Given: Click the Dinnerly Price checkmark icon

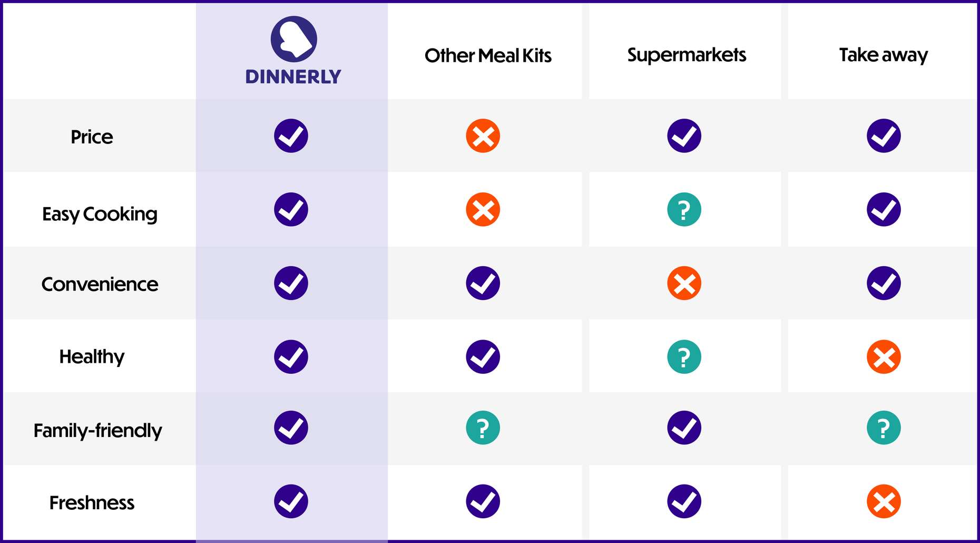Looking at the screenshot, I should pos(291,136).
